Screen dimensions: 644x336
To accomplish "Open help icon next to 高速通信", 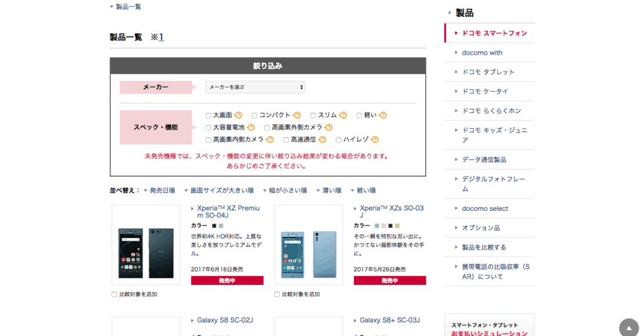I will (323, 140).
